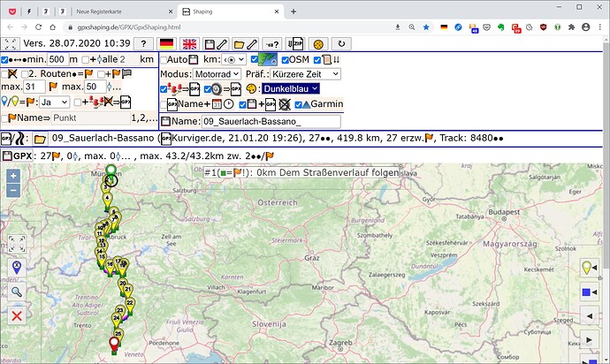
Task: Click the green start marker on the map
Action: click(x=111, y=172)
